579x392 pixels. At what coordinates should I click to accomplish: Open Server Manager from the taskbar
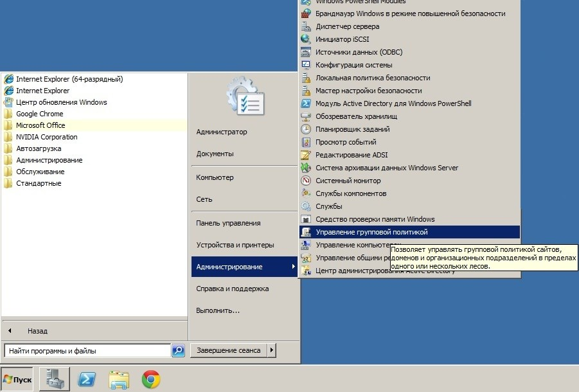point(55,379)
